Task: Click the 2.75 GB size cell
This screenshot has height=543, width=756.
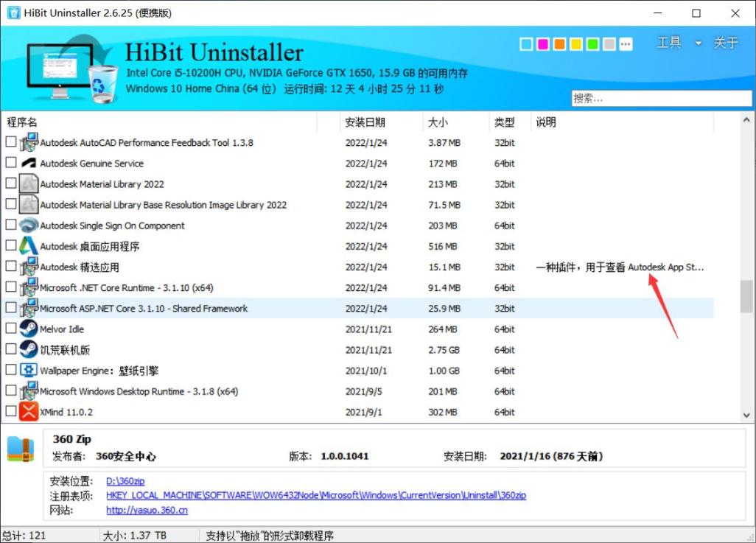Action: [x=444, y=350]
